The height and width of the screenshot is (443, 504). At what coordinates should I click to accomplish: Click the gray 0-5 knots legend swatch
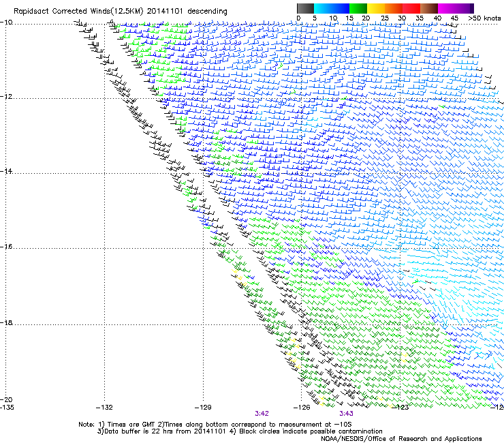click(305, 8)
